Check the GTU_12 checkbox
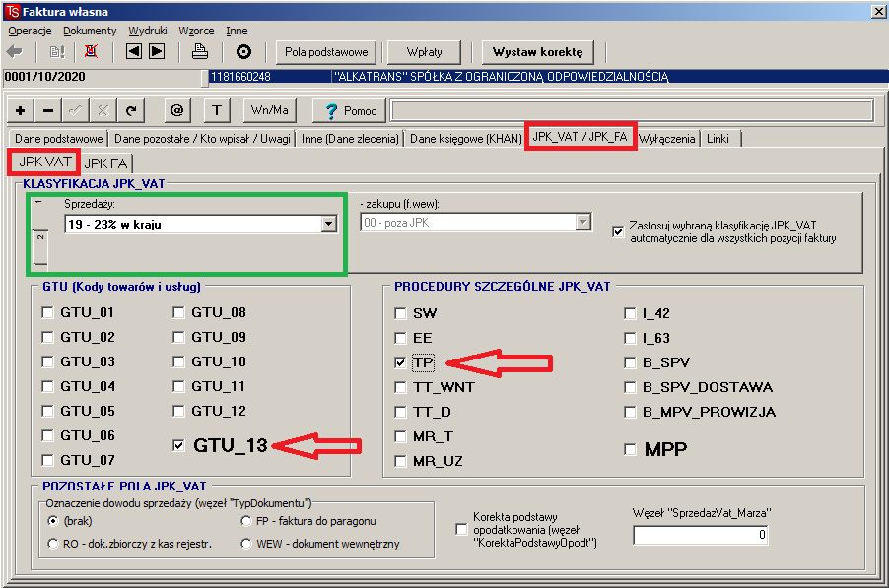 click(178, 412)
